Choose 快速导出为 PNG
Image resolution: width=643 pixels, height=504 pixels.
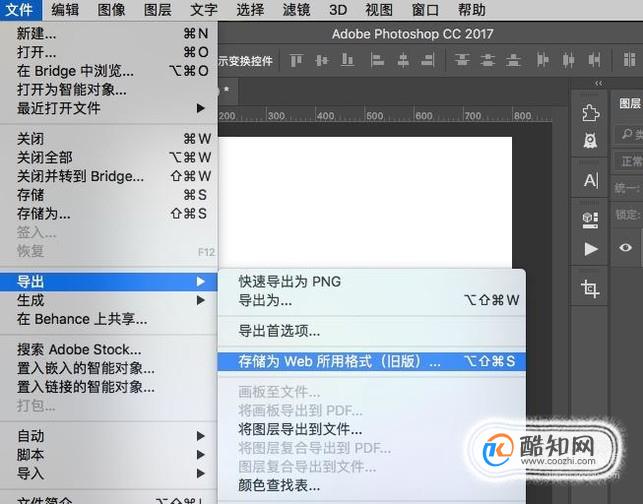(372, 282)
